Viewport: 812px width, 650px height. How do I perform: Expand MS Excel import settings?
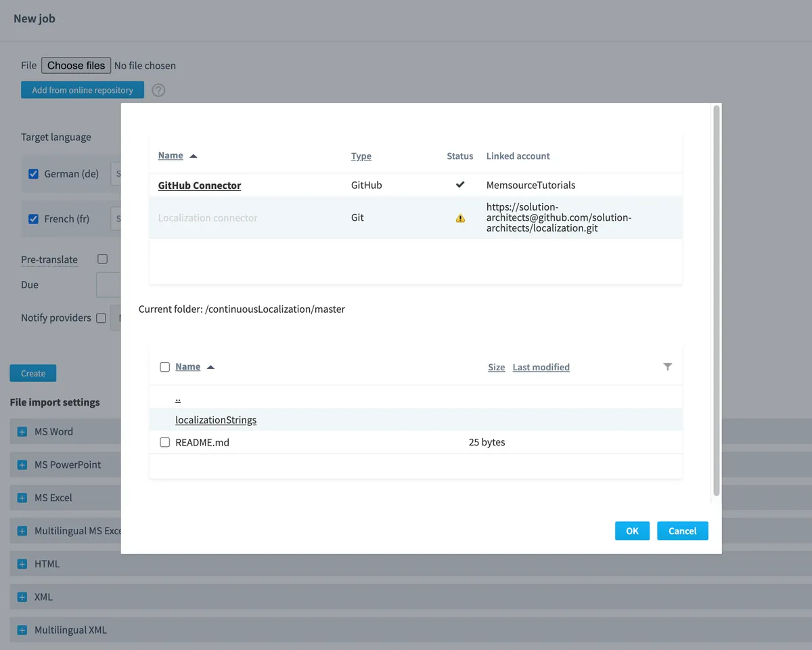(22, 498)
